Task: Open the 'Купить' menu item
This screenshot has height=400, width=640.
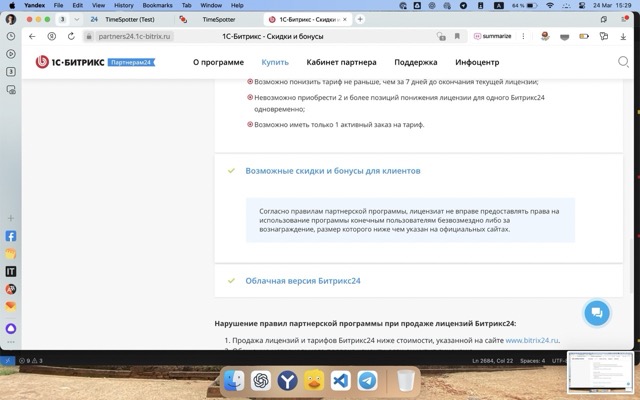Action: (275, 62)
